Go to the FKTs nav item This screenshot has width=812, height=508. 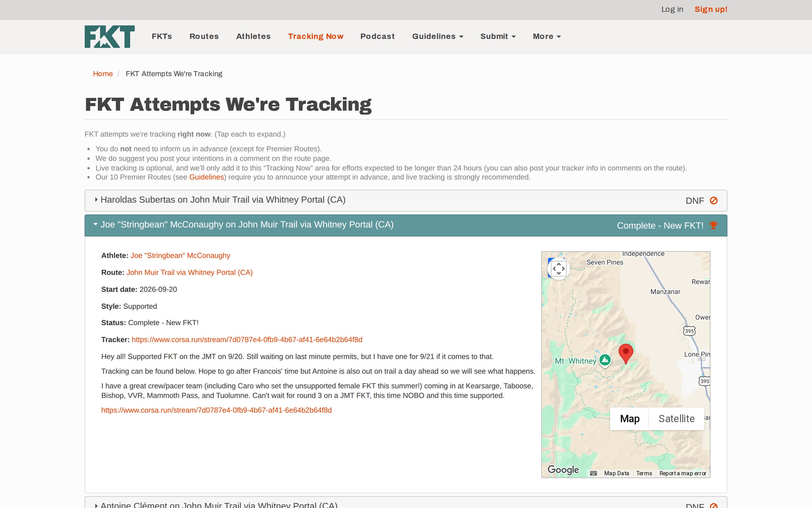(x=162, y=36)
